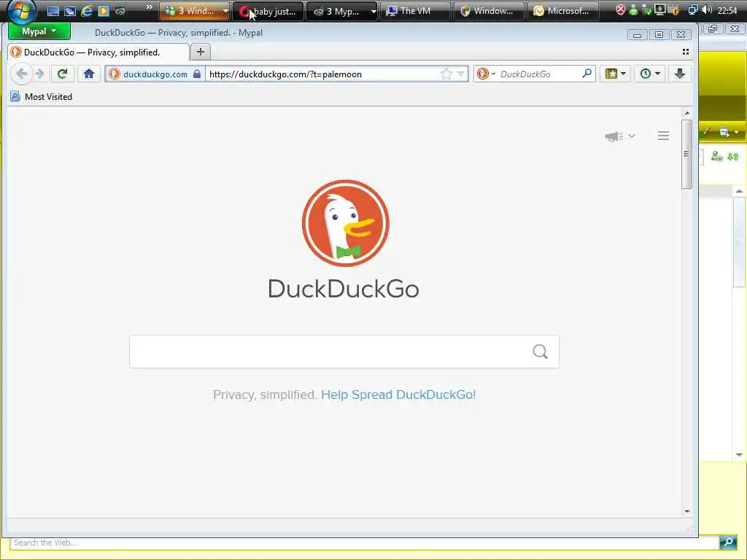Choose search engine from DuckDuckGo dropdown
Screen dimensions: 747x560
(486, 74)
